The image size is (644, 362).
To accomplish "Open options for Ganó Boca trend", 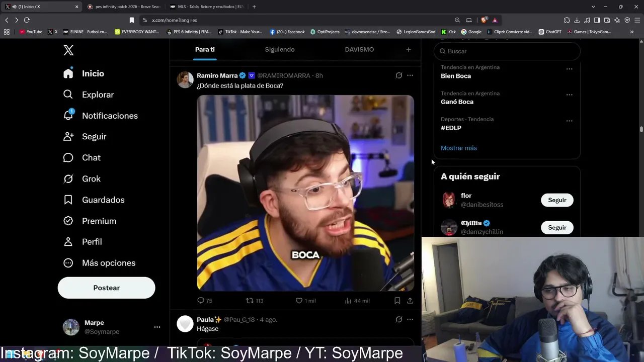I will coord(569,95).
